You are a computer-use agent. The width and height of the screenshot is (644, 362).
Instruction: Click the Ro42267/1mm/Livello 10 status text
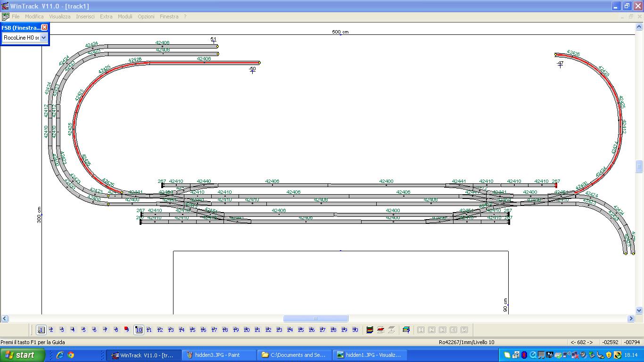point(466,342)
